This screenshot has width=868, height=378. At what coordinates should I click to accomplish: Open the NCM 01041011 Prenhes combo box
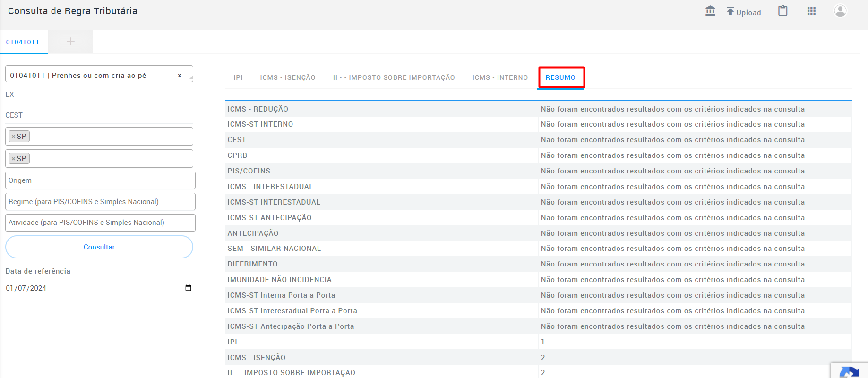[x=99, y=74]
